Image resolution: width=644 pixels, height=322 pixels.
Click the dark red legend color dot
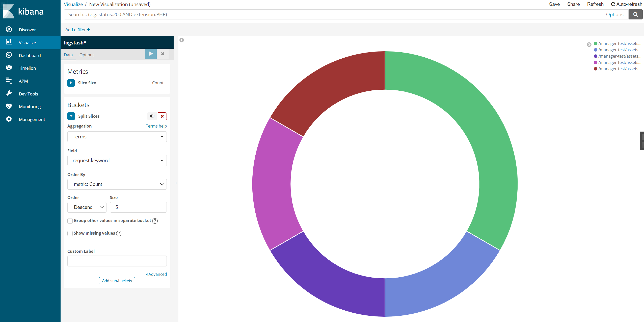596,69
